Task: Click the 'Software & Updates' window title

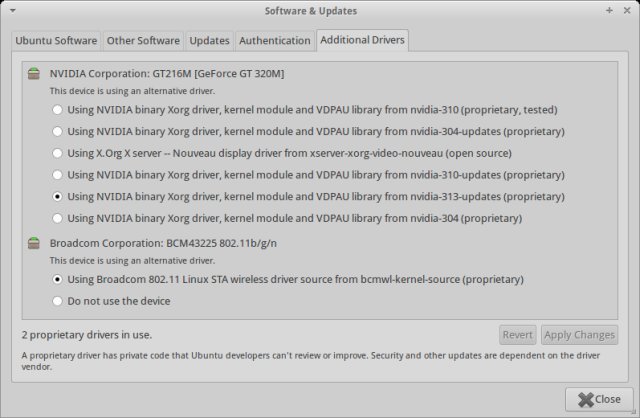Action: pos(311,11)
